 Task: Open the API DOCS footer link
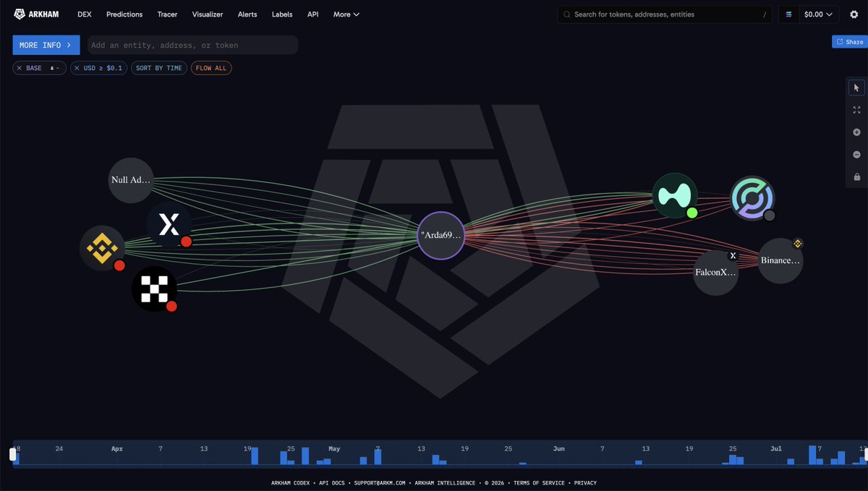click(x=332, y=483)
